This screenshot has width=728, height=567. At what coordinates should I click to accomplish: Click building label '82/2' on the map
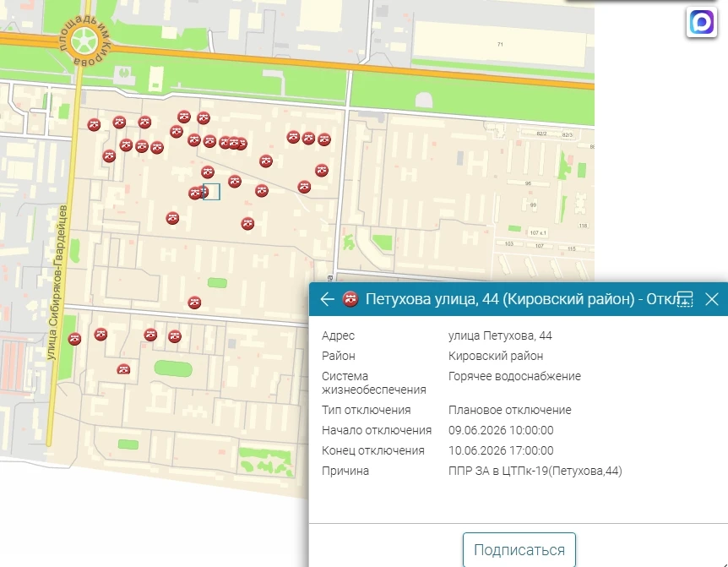[541, 134]
